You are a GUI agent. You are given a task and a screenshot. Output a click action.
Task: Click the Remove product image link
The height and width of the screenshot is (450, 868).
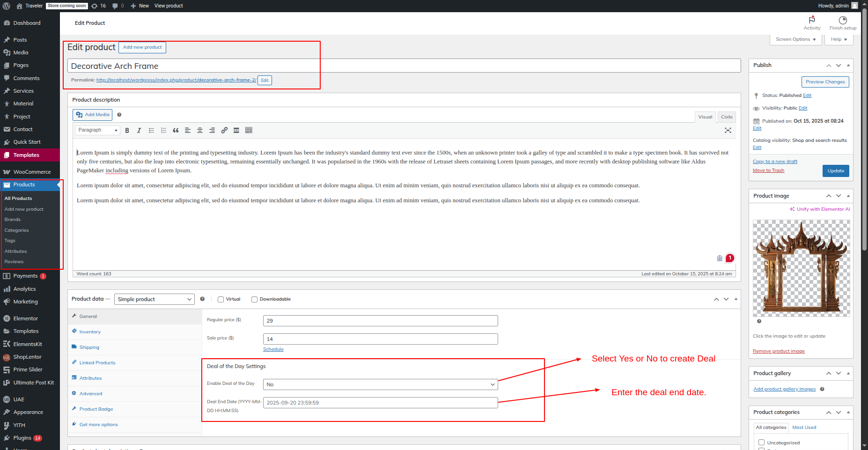pos(779,351)
